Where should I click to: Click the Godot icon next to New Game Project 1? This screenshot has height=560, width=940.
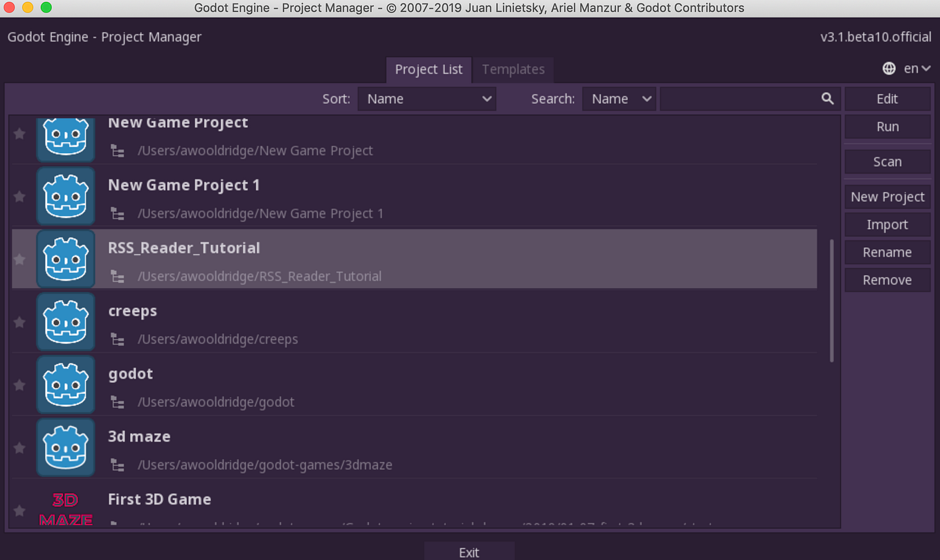(x=66, y=196)
